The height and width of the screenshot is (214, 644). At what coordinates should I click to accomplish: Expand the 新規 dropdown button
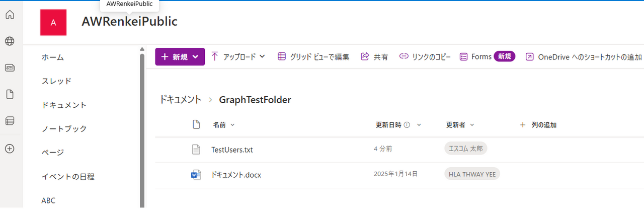(x=180, y=57)
